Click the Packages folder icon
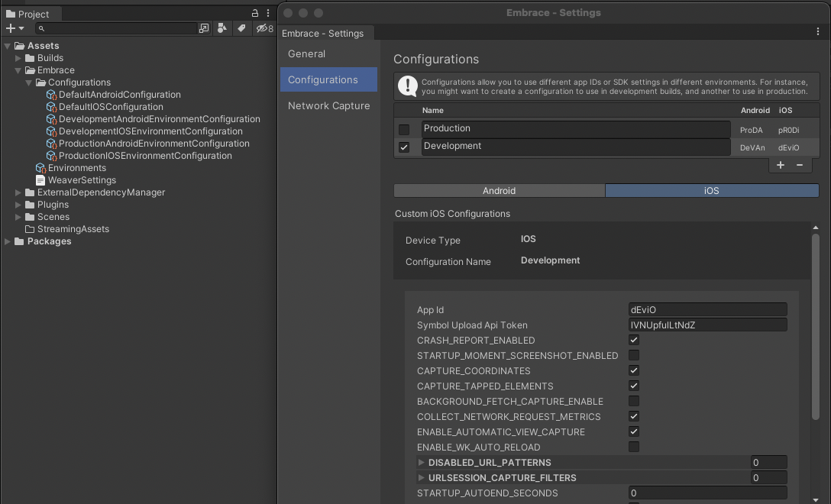Viewport: 831px width, 504px height. coord(19,241)
